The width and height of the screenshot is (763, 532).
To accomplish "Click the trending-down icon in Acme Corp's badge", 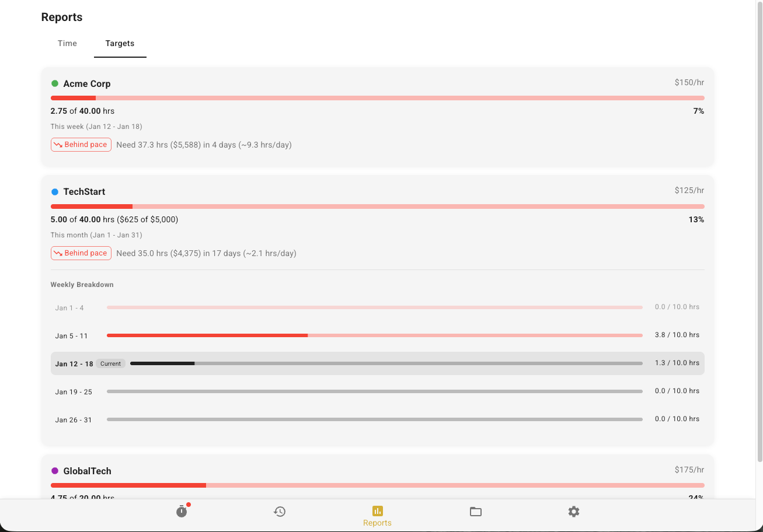I will click(58, 144).
